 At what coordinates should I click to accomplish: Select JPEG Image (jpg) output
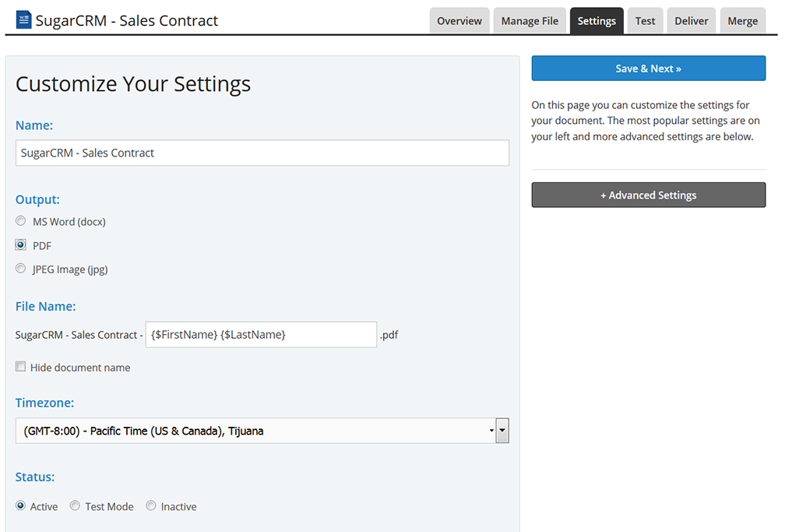(21, 269)
